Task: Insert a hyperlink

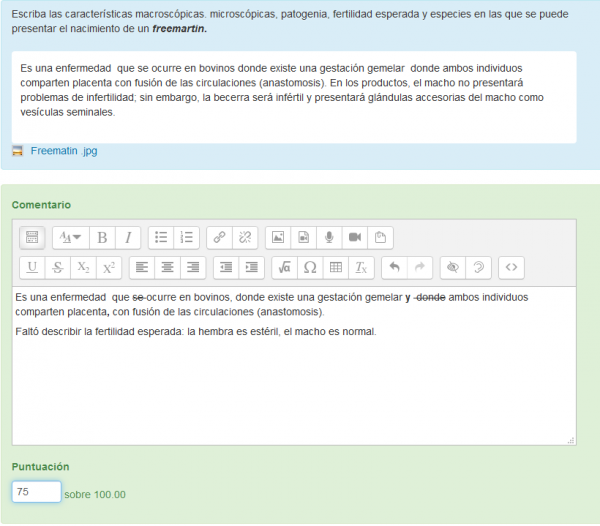Action: tap(219, 238)
